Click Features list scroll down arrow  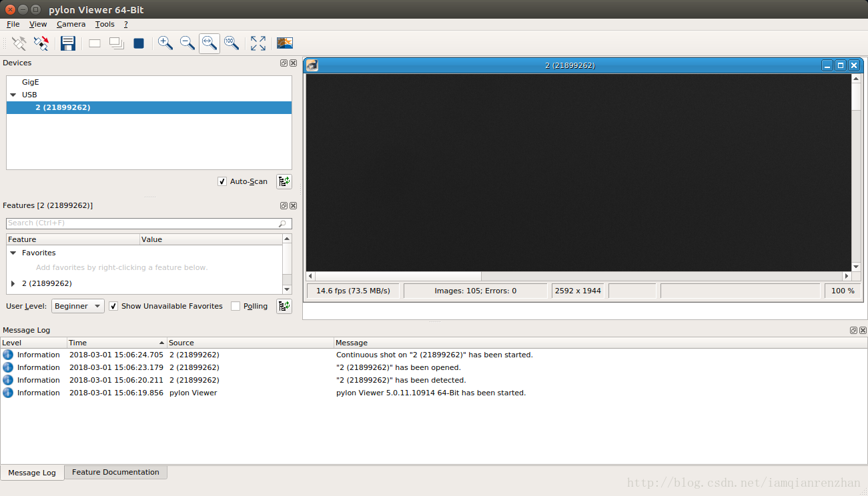pos(288,289)
